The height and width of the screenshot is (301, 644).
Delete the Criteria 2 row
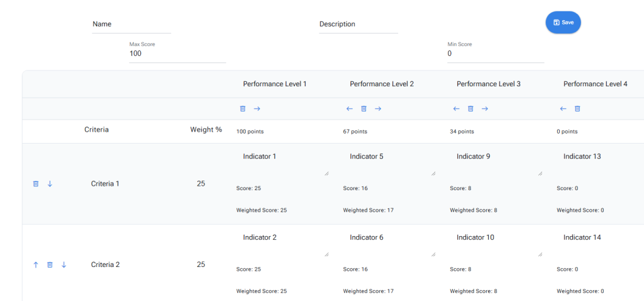(x=50, y=265)
